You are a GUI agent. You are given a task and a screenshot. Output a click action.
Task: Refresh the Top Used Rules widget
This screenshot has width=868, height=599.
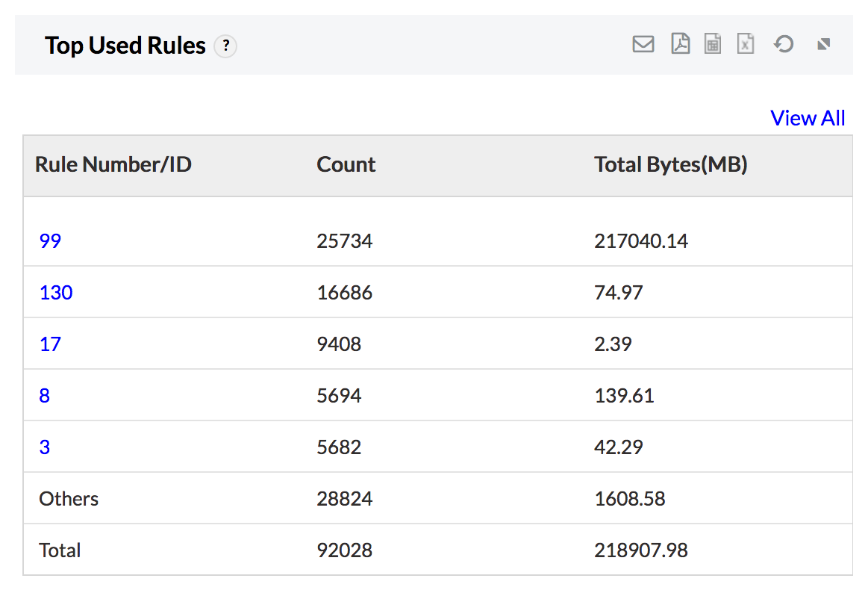pyautogui.click(x=783, y=45)
